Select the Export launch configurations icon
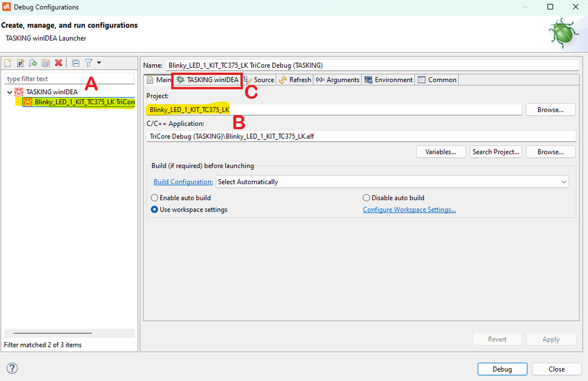This screenshot has width=588, height=381. coord(33,62)
